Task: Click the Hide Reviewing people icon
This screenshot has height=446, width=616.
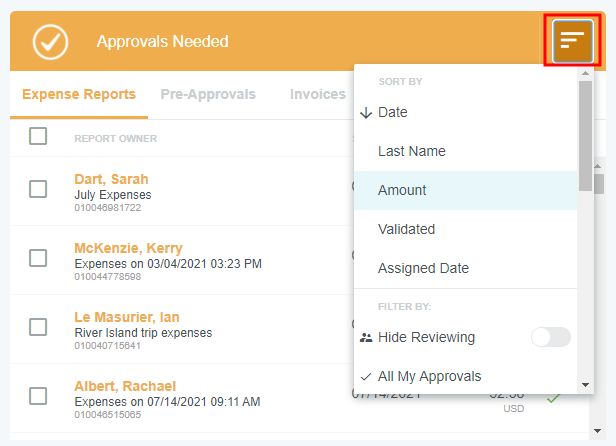Action: (x=366, y=338)
